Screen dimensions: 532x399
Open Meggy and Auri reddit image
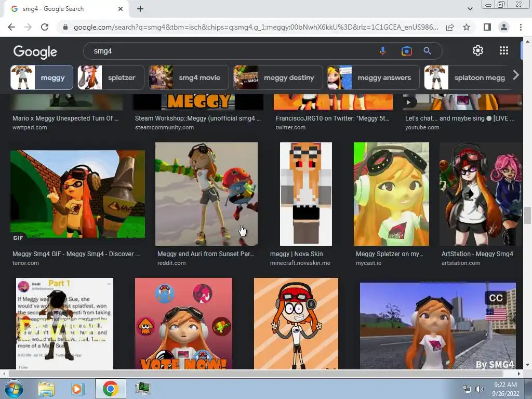click(x=206, y=194)
